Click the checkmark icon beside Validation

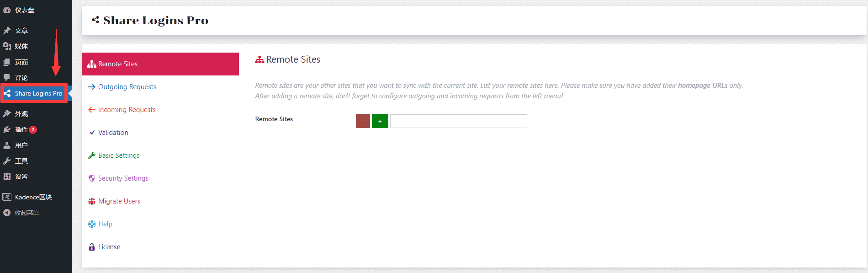pos(92,133)
